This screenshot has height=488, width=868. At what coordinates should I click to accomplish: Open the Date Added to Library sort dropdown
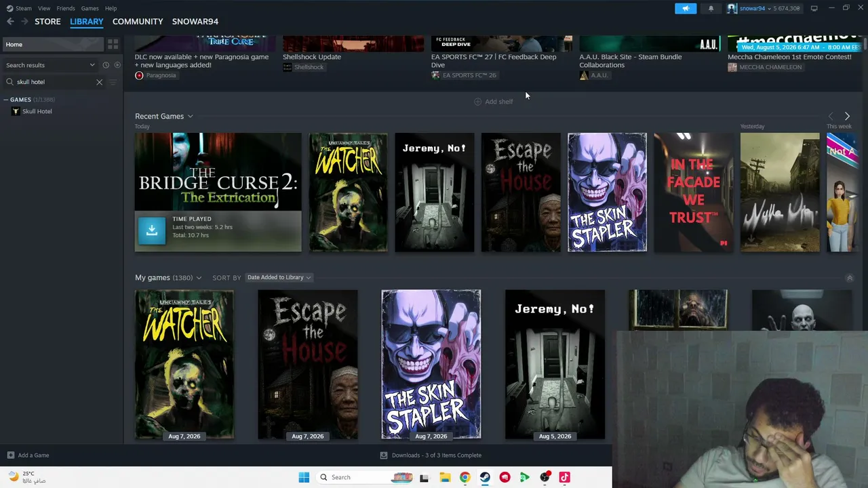coord(279,277)
